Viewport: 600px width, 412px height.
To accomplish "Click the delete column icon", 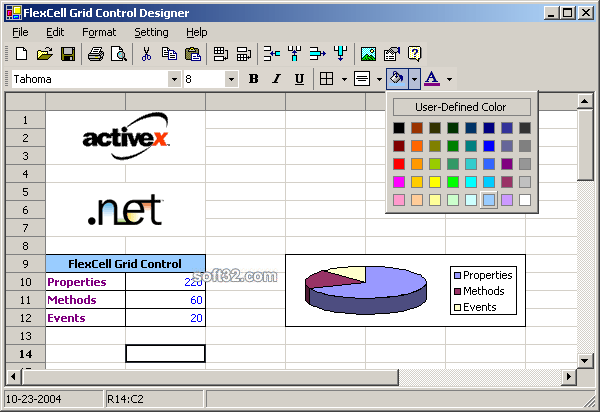I will pyautogui.click(x=340, y=54).
